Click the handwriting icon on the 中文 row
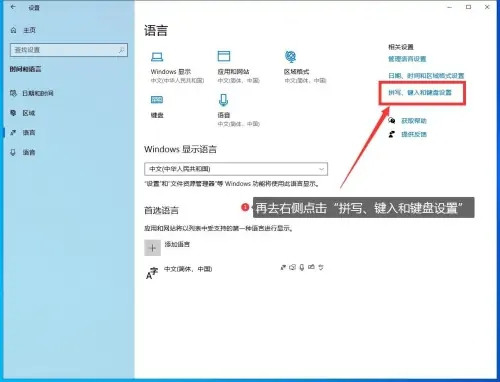 click(311, 267)
